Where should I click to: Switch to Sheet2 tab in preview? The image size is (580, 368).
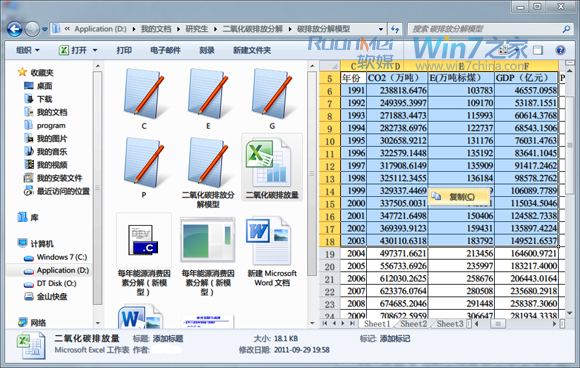[x=413, y=324]
